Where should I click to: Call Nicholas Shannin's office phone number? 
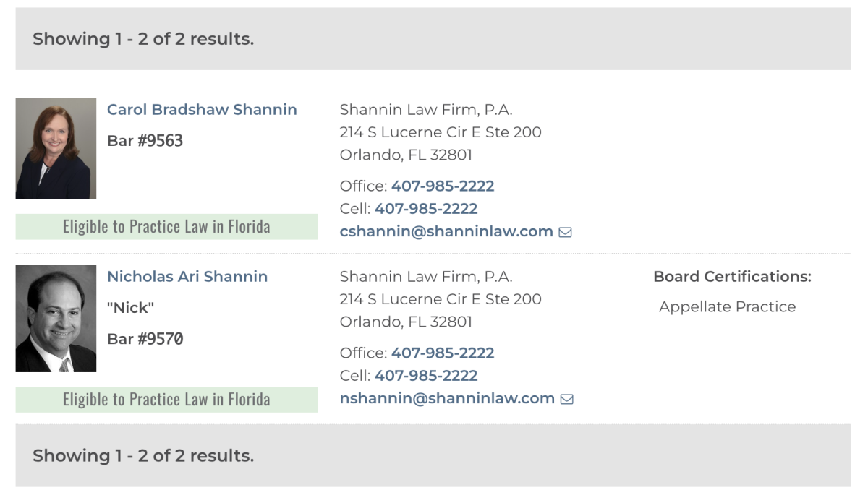point(443,353)
